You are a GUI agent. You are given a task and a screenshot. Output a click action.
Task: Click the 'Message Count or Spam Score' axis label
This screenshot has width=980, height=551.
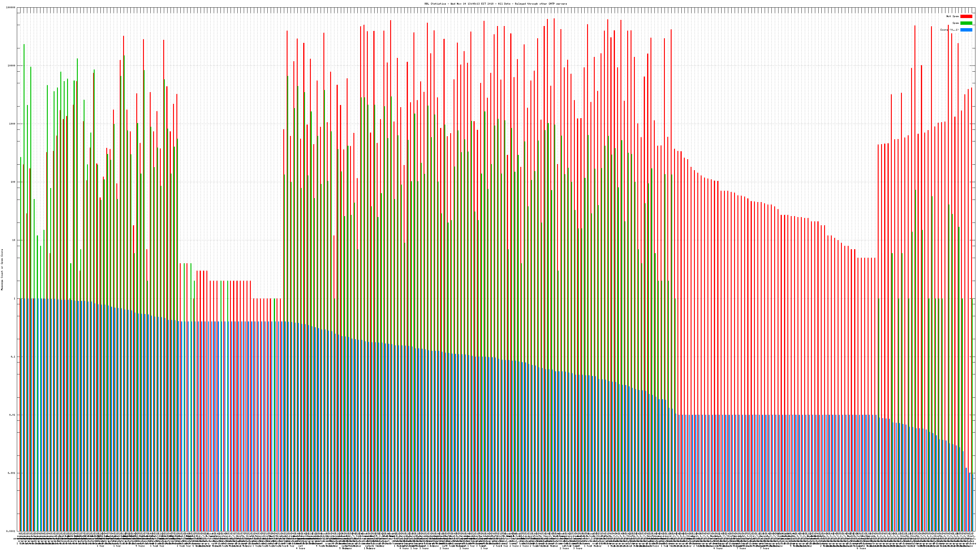[2, 270]
